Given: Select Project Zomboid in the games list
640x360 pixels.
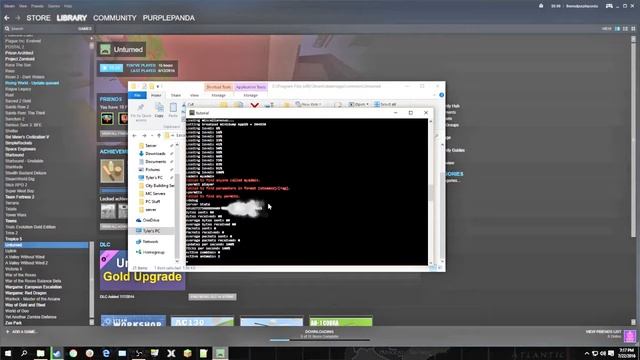Looking at the screenshot, I should coord(20,59).
